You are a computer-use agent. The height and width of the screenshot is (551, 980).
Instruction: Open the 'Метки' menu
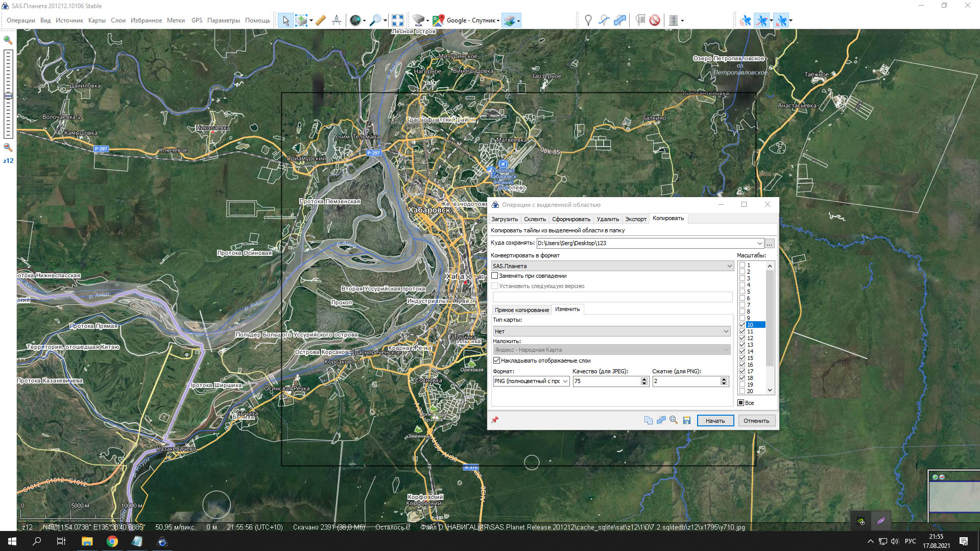(175, 20)
